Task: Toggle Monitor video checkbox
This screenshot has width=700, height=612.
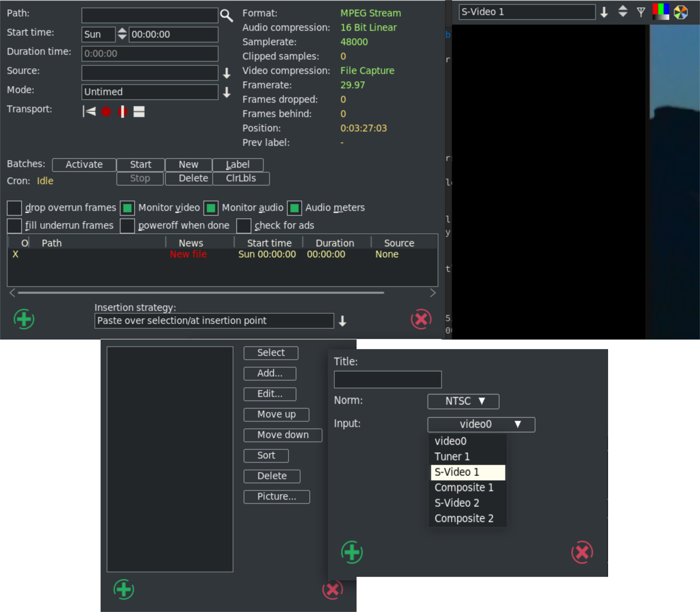Action: coord(127,208)
